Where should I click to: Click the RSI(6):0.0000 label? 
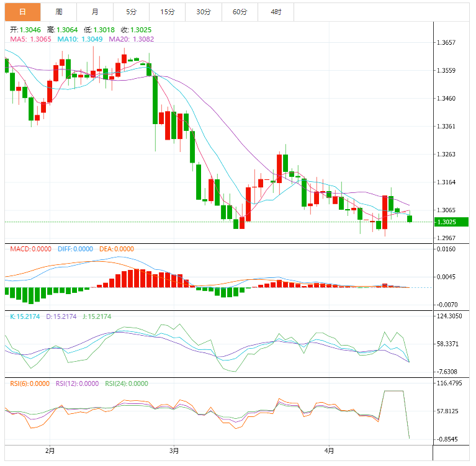pos(30,383)
